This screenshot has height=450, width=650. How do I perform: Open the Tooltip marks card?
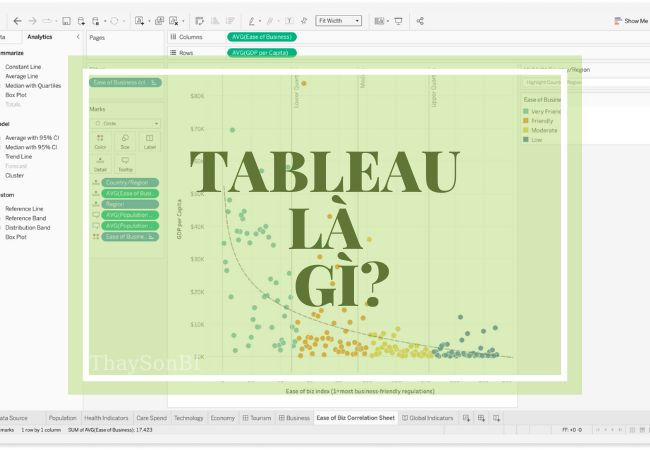(x=125, y=164)
